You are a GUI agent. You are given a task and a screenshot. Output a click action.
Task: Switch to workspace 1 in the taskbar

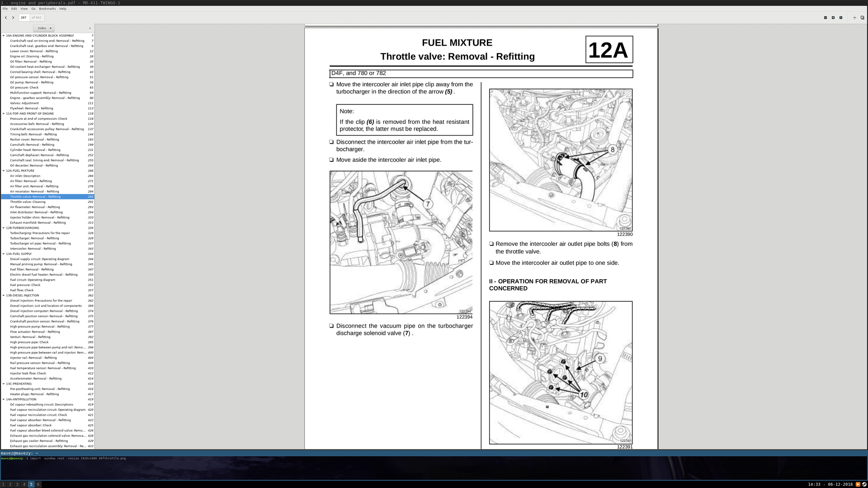coord(3,484)
